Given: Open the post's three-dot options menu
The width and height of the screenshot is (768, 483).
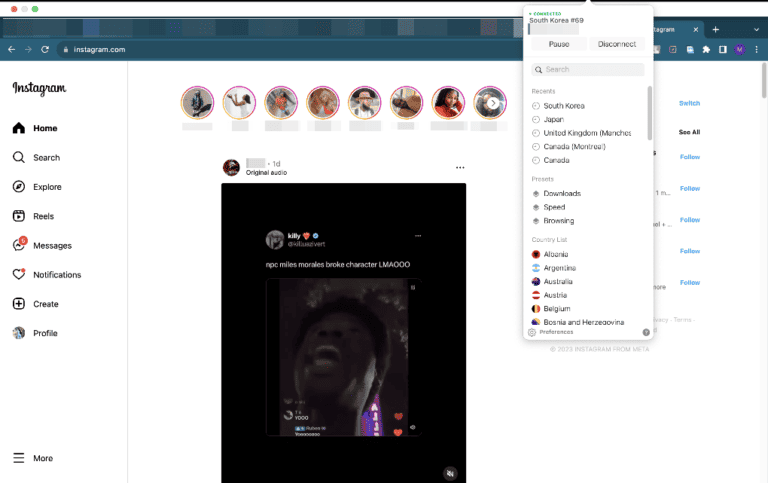Looking at the screenshot, I should point(460,167).
